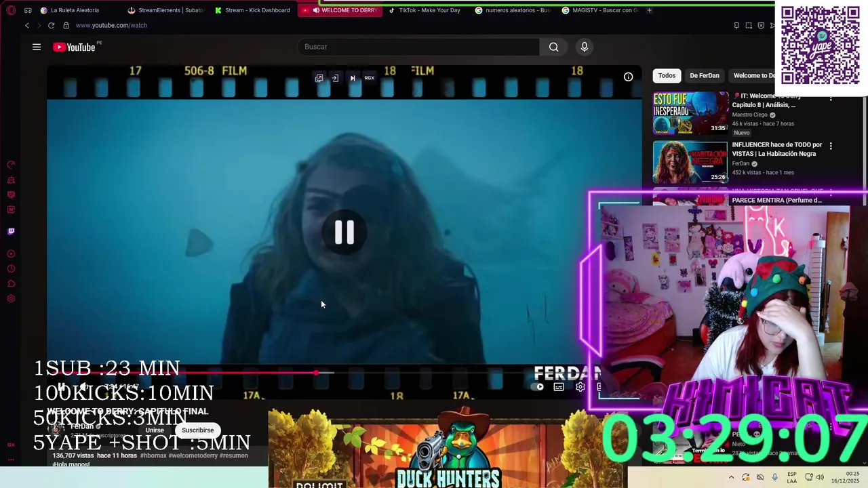Switch to StreamElements Subathon tab

[165, 10]
